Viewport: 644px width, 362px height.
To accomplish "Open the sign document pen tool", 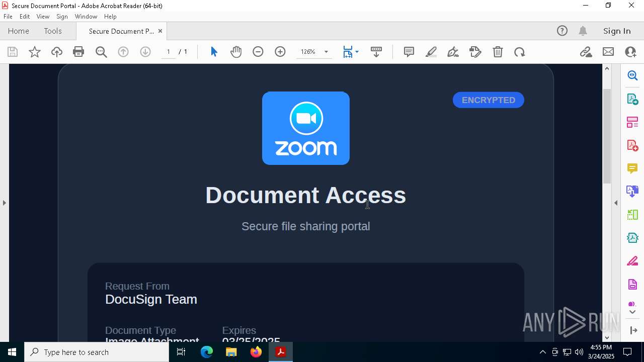I will pos(453,52).
